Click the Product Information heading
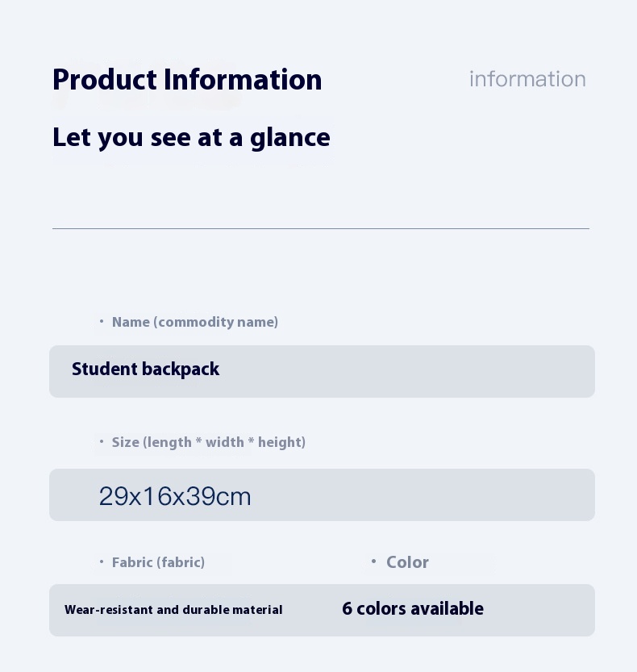Image resolution: width=637 pixels, height=672 pixels. click(187, 80)
